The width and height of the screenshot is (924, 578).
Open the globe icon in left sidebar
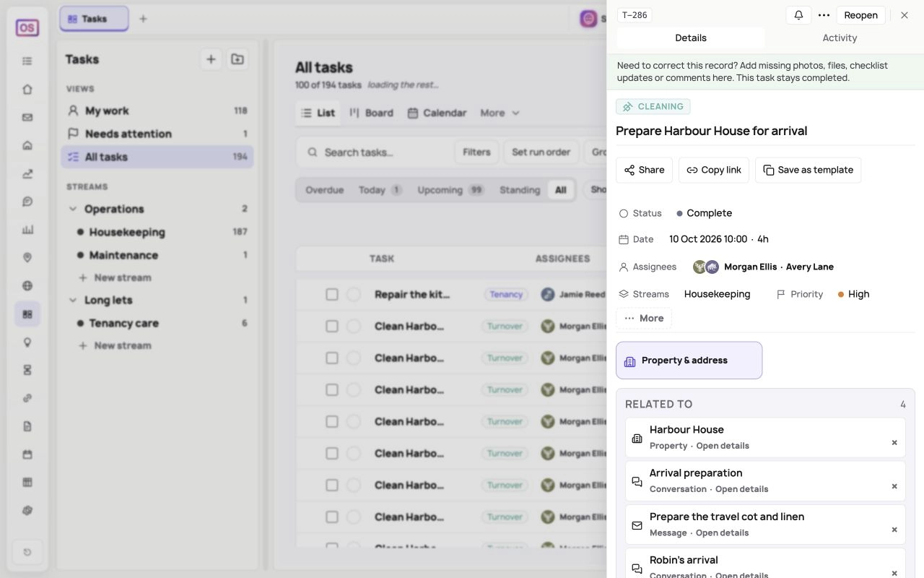pos(27,285)
